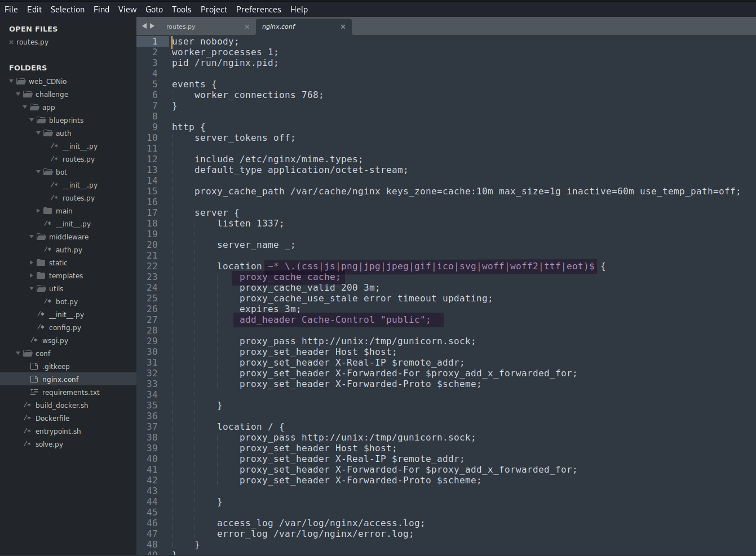
Task: Collapse the blueprints folder
Action: pyautogui.click(x=32, y=120)
